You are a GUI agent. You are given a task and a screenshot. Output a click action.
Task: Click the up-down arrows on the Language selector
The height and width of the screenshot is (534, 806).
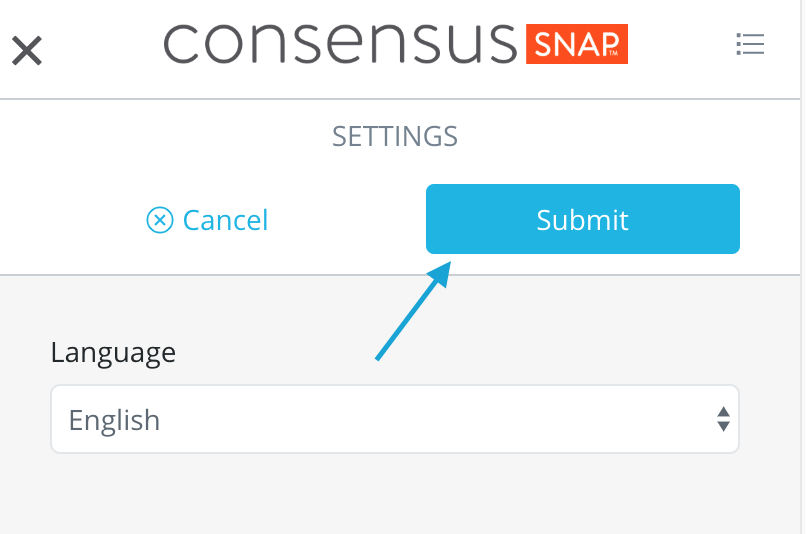pos(723,419)
